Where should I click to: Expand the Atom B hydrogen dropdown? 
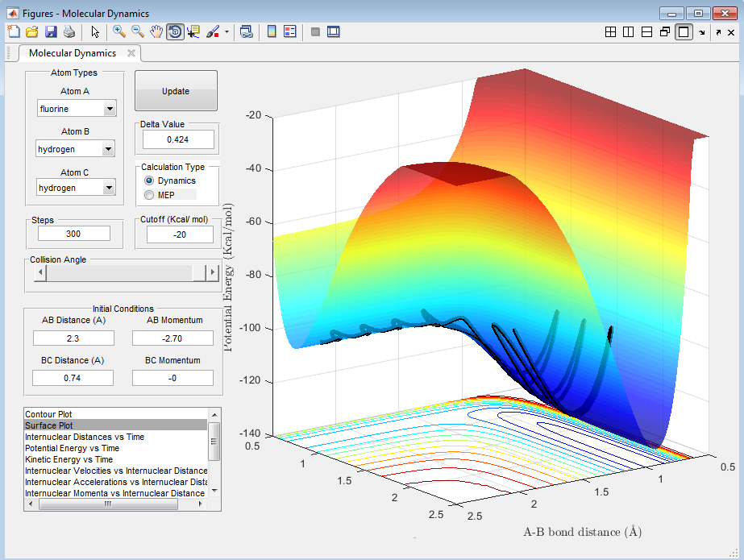click(76, 148)
